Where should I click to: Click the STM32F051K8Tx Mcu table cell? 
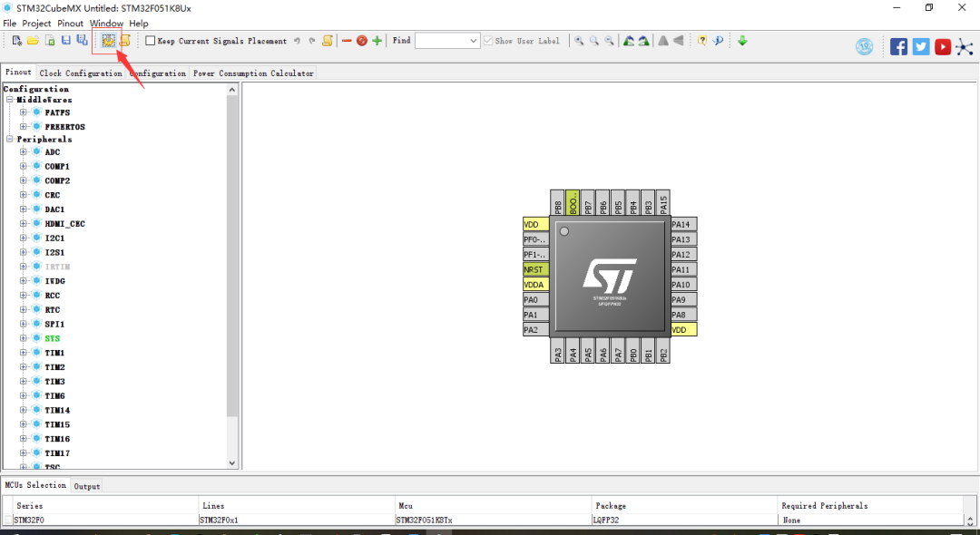(x=493, y=520)
